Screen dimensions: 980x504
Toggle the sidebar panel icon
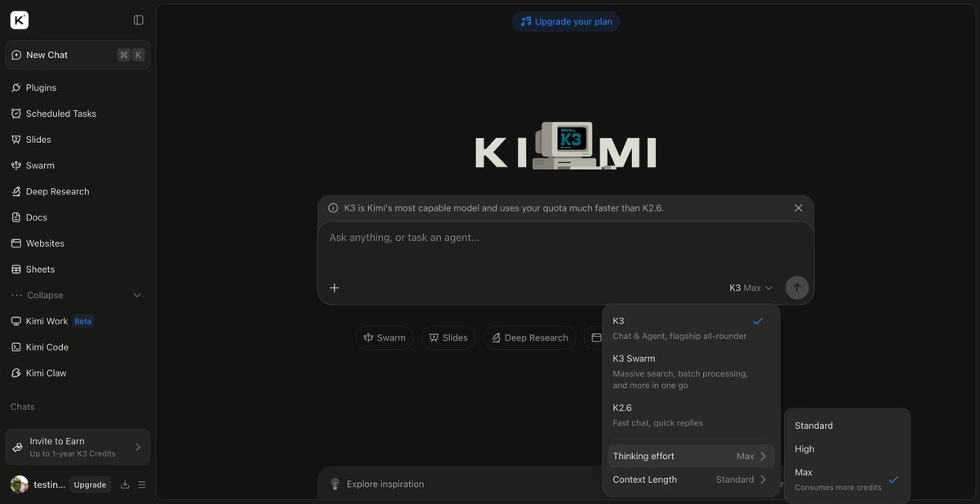[138, 20]
